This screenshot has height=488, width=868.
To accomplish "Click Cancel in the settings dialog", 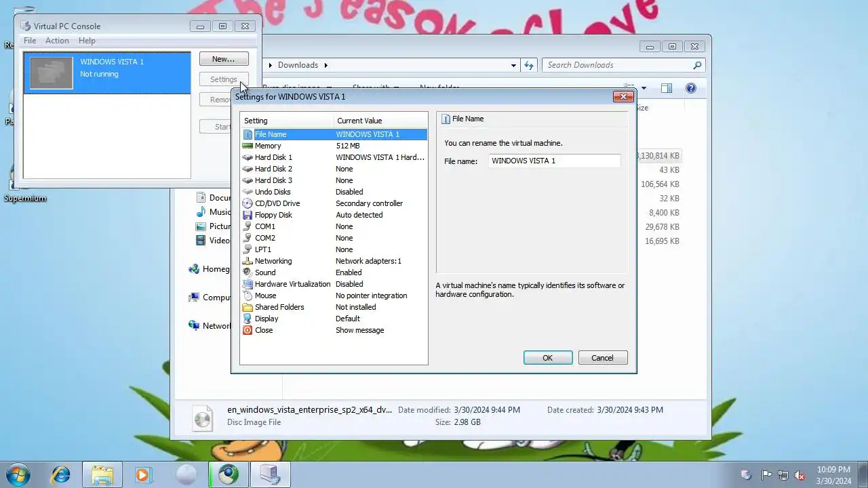I will [x=602, y=358].
